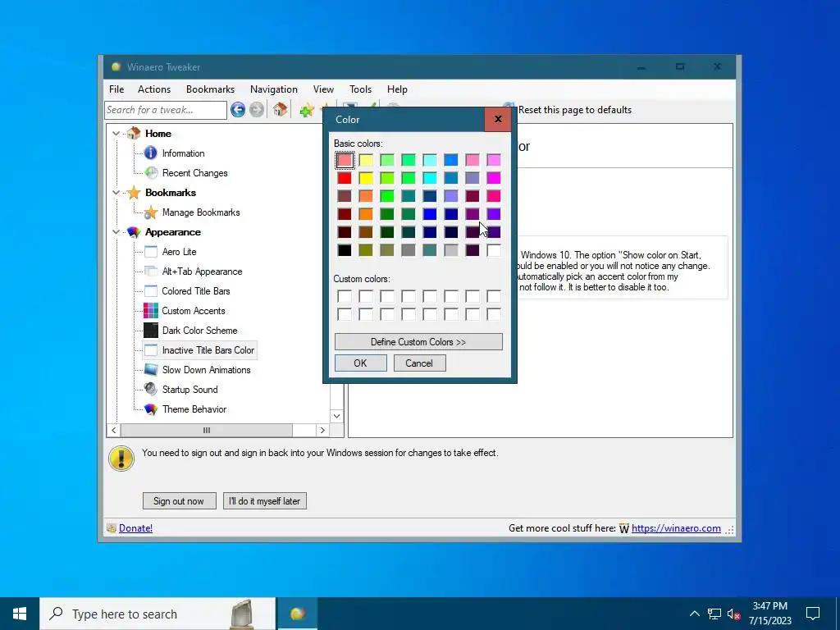Screen dimensions: 840x630
Task: Click the network icon in system tray
Action: [714, 614]
